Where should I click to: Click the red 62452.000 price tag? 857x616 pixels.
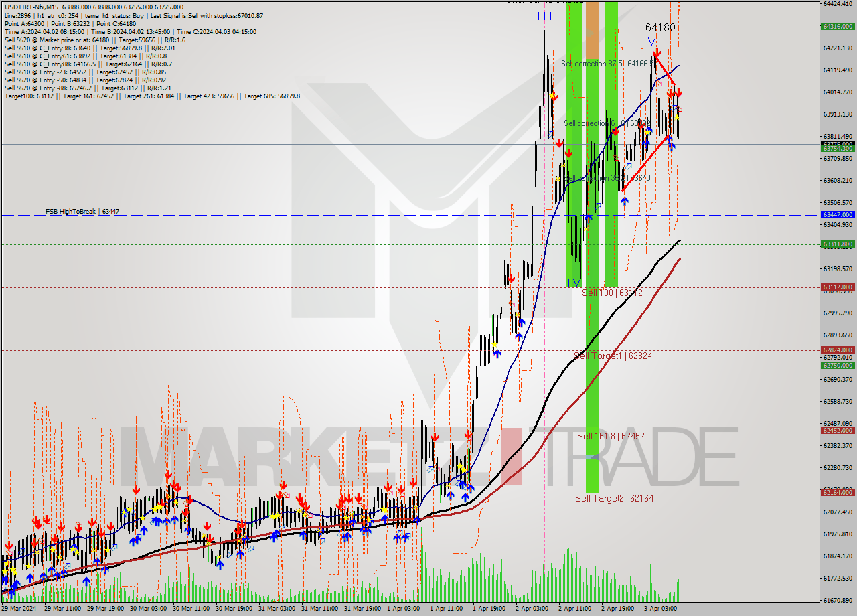(837, 431)
